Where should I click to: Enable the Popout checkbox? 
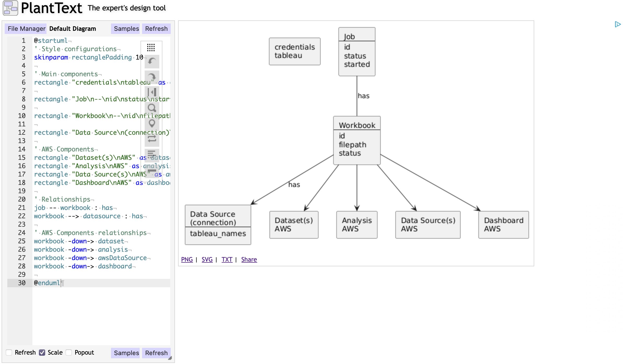pos(69,352)
